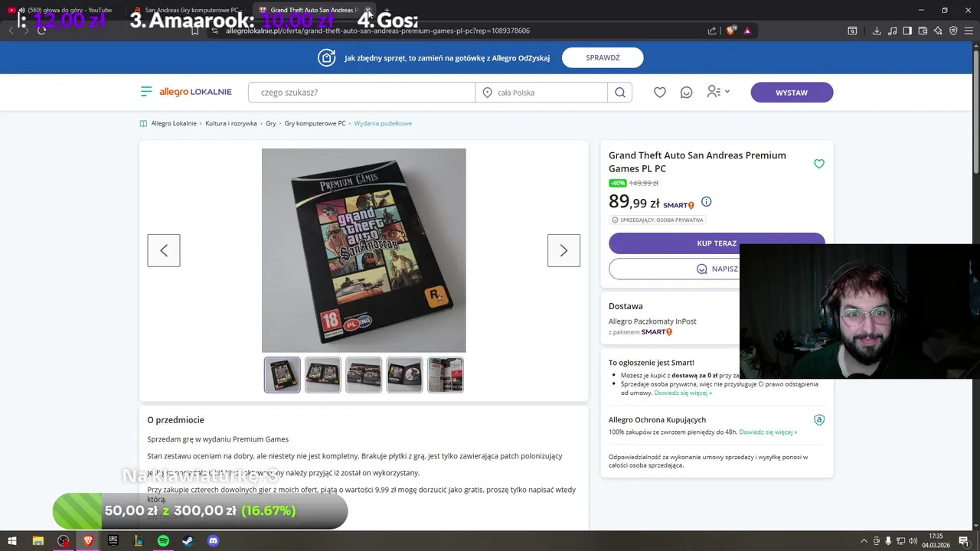Focus the 'czego szukasz?' search field

tap(361, 93)
